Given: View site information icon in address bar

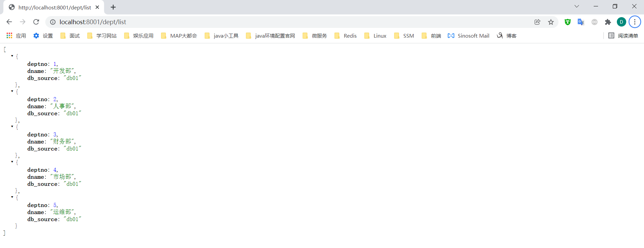Looking at the screenshot, I should click(53, 22).
